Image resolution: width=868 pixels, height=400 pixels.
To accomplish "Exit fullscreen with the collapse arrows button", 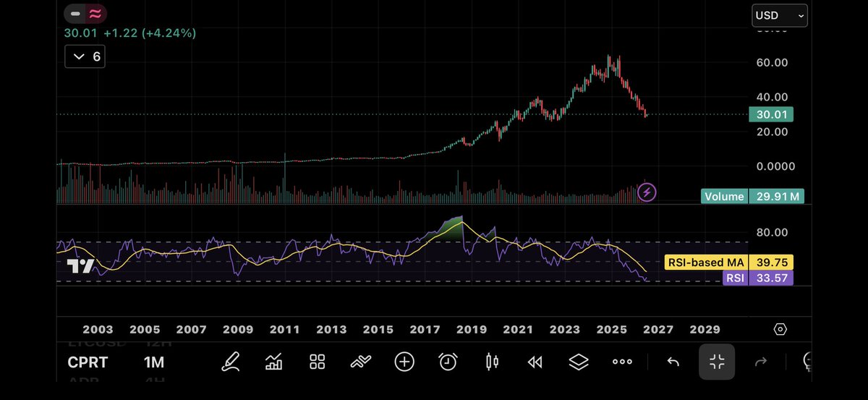I will 717,362.
